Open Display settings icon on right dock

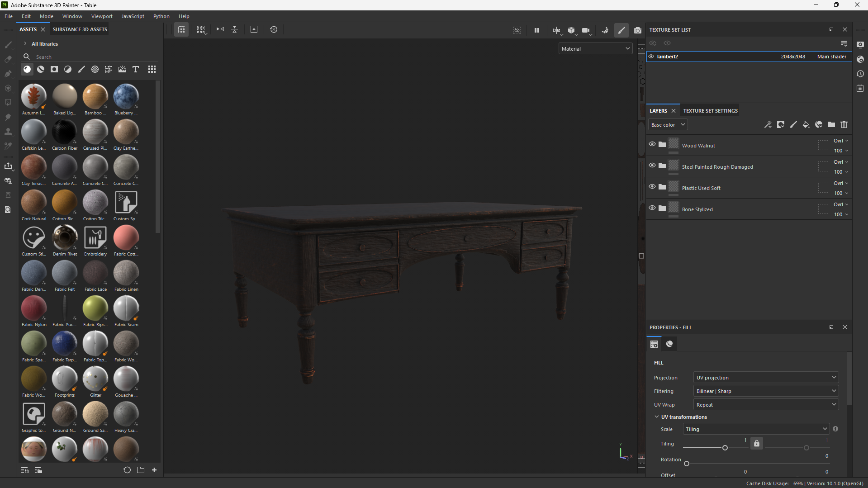pos(860,45)
